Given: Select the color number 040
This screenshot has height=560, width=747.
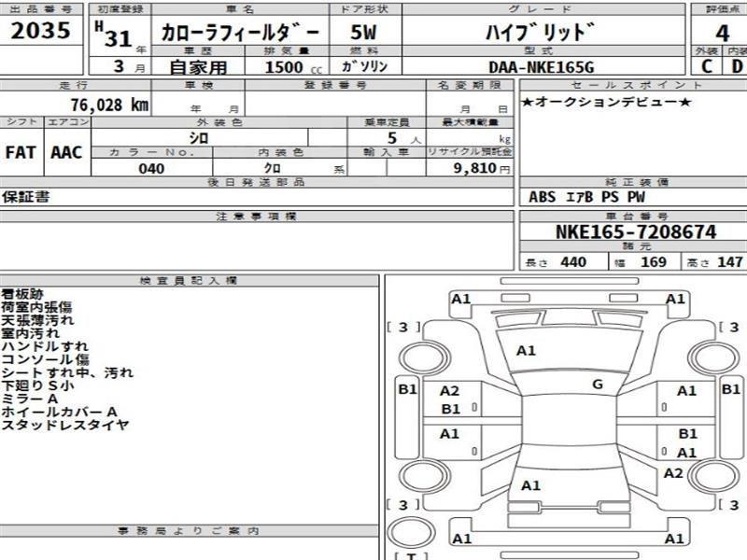Looking at the screenshot, I should (x=151, y=169).
